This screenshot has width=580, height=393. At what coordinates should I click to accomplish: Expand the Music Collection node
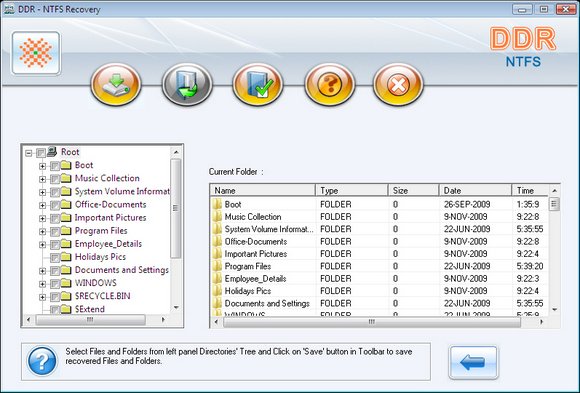42,179
